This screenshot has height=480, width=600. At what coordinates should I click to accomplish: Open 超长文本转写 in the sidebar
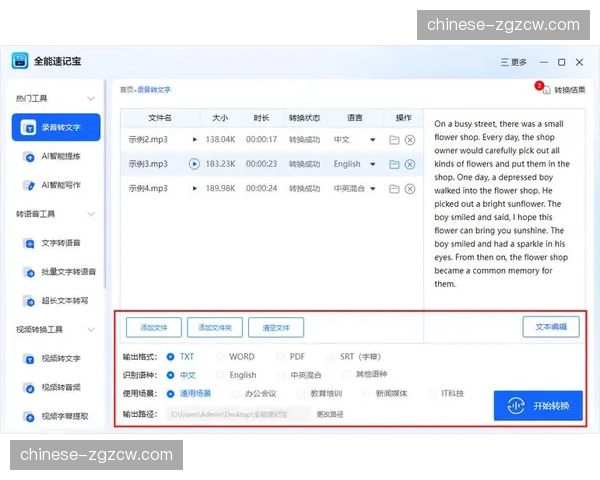[x=55, y=301]
